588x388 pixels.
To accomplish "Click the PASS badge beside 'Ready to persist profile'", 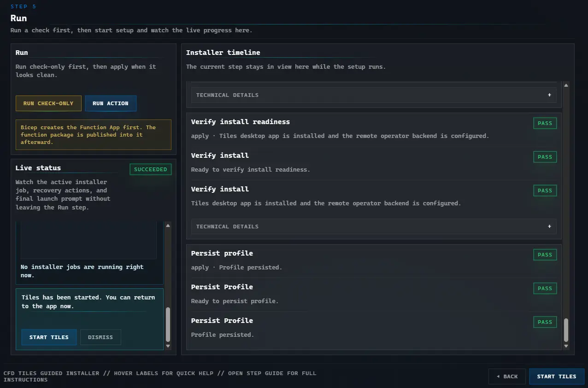I will coord(545,288).
